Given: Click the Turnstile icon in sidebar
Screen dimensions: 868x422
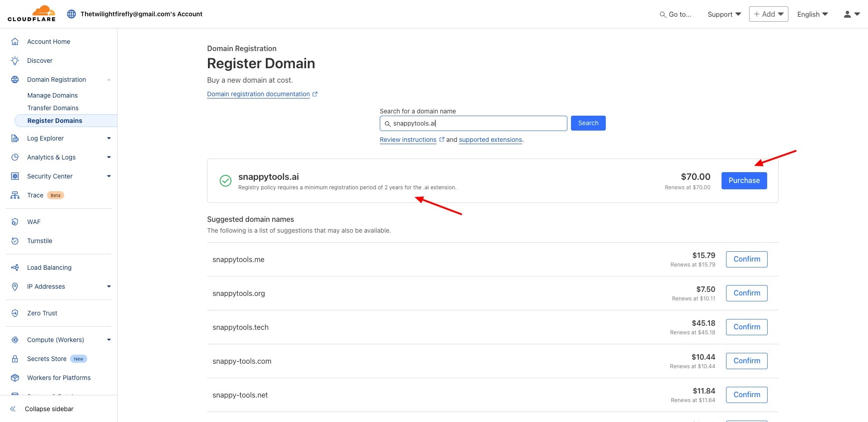Looking at the screenshot, I should (15, 241).
